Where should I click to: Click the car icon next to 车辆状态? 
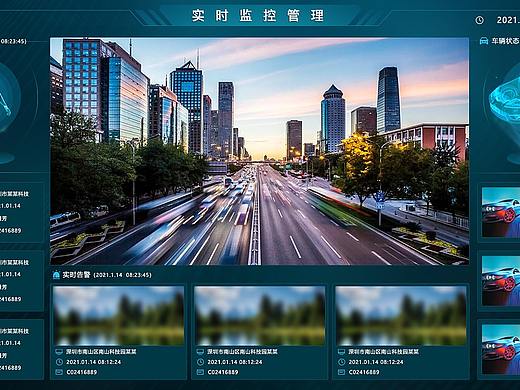pos(483,41)
